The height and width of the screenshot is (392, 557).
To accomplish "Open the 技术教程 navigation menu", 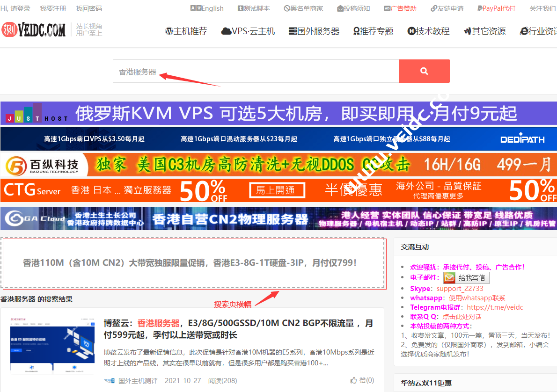I will pos(428,31).
